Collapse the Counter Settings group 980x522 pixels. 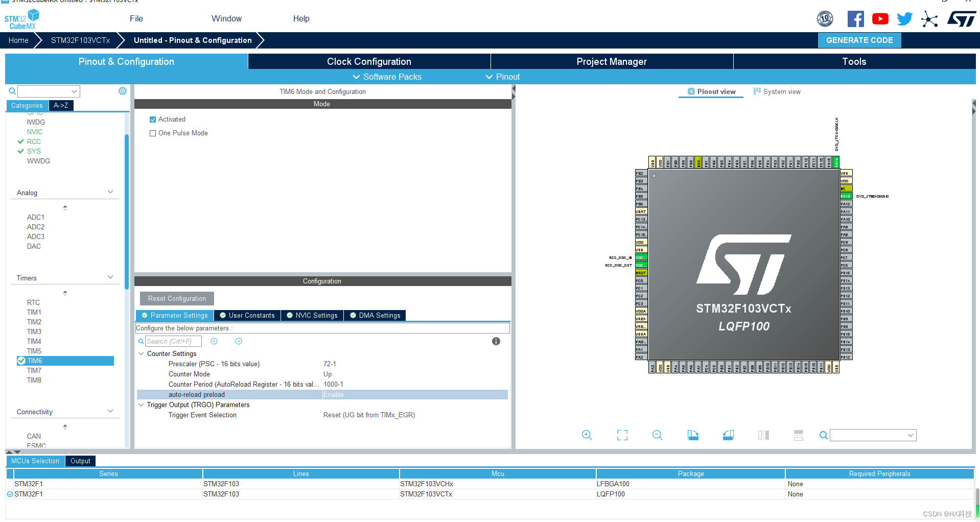click(x=142, y=353)
